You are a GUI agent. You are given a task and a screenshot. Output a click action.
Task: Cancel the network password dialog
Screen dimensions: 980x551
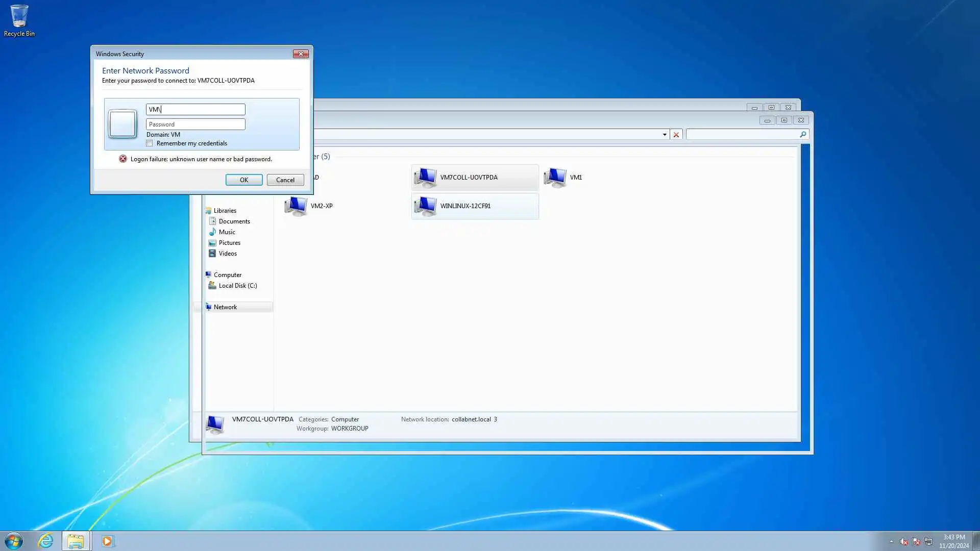pyautogui.click(x=285, y=180)
